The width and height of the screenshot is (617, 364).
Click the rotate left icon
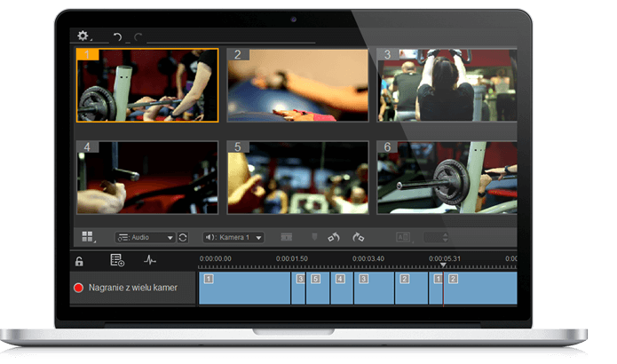pyautogui.click(x=334, y=237)
